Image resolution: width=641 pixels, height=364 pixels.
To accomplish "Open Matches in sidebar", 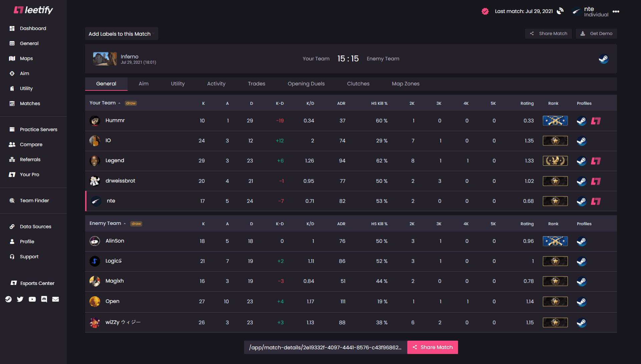I will [30, 103].
